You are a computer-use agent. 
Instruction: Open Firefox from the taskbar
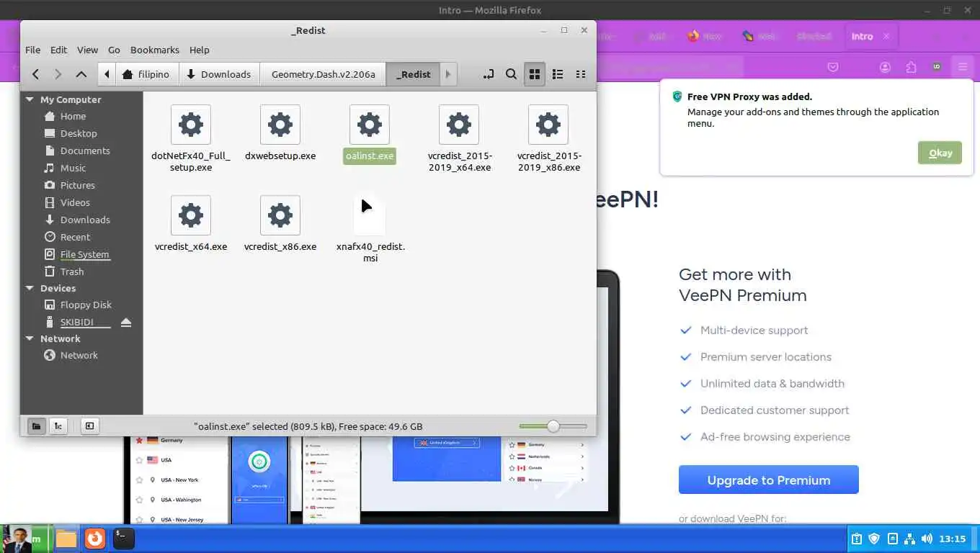(95, 538)
